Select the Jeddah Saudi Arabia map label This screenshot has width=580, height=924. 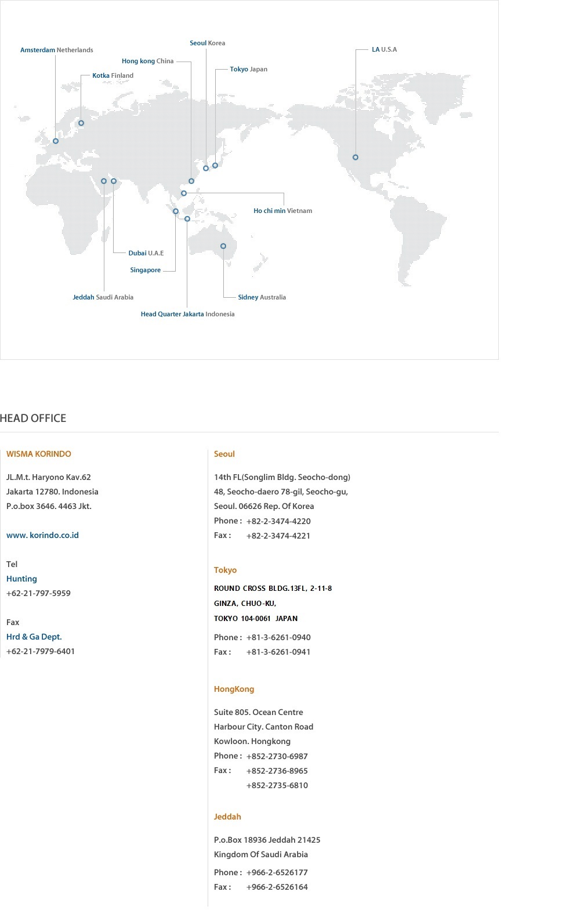(103, 297)
